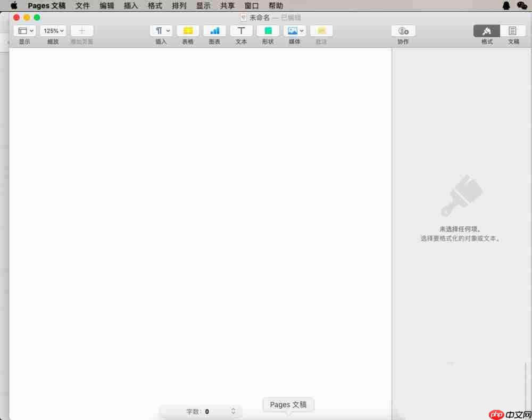Enter full screen with green button
532x420 pixels.
(37, 18)
